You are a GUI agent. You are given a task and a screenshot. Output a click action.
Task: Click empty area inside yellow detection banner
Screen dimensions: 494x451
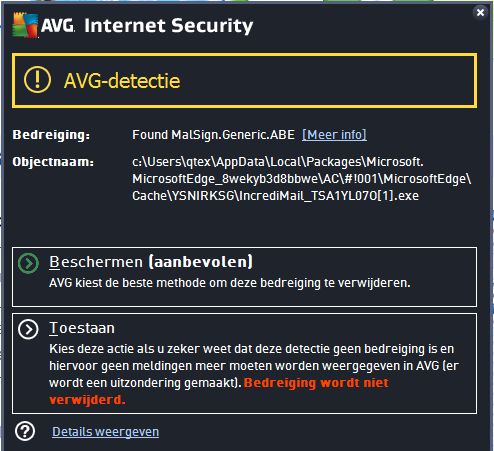(x=327, y=81)
